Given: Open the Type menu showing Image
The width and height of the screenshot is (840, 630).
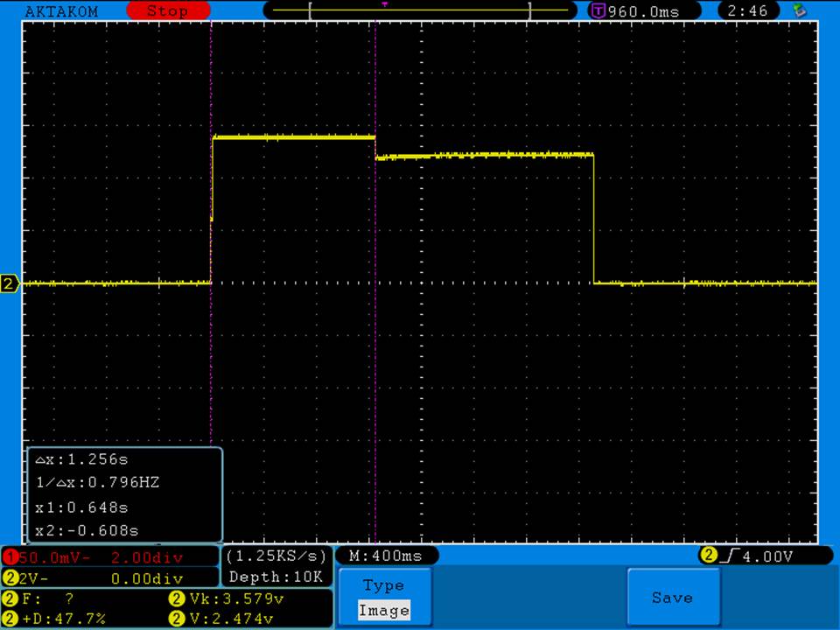Looking at the screenshot, I should click(383, 598).
